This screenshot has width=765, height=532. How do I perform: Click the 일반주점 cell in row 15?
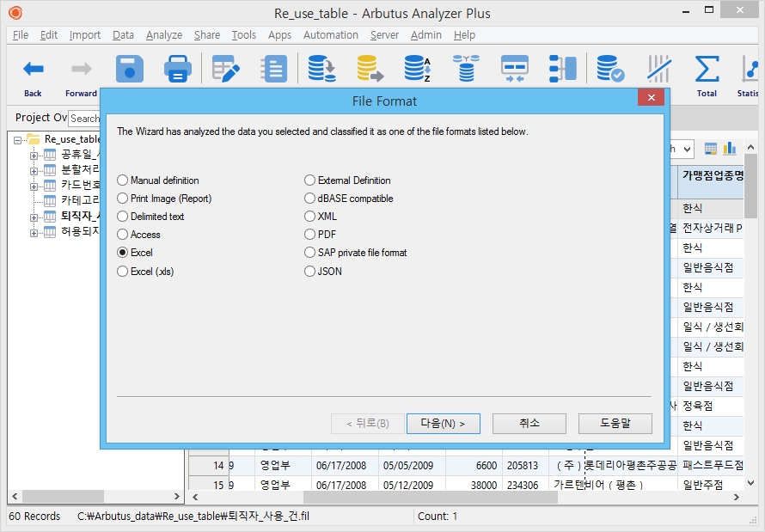[711, 485]
